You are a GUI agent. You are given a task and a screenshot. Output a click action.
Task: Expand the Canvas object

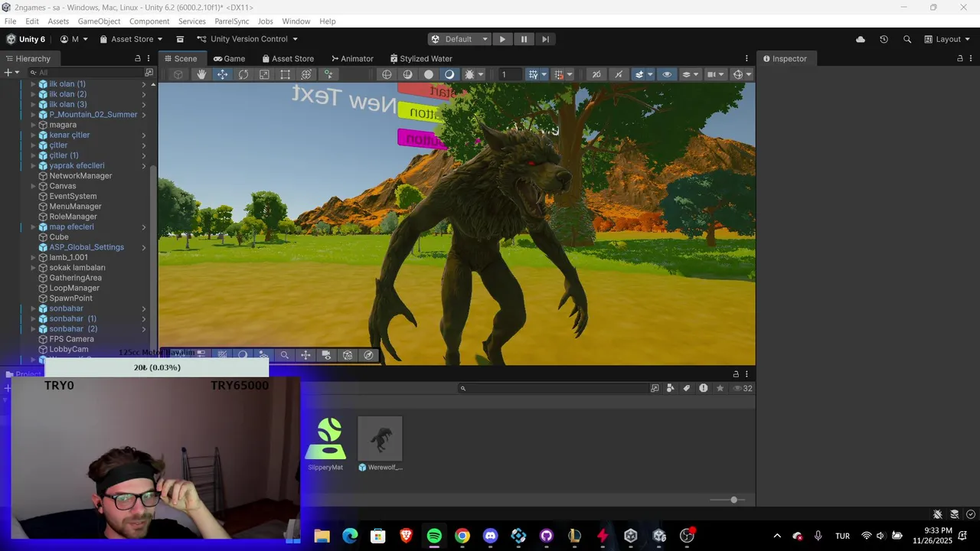click(x=33, y=186)
